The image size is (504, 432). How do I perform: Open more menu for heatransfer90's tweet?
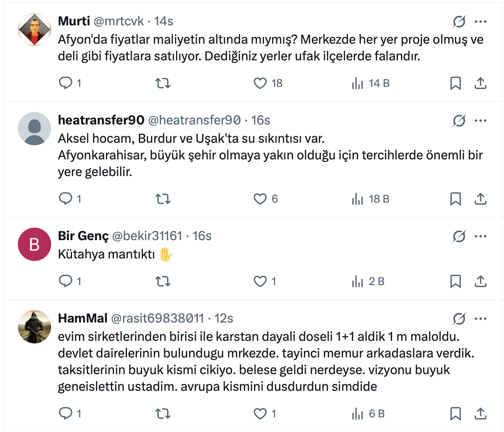point(480,120)
